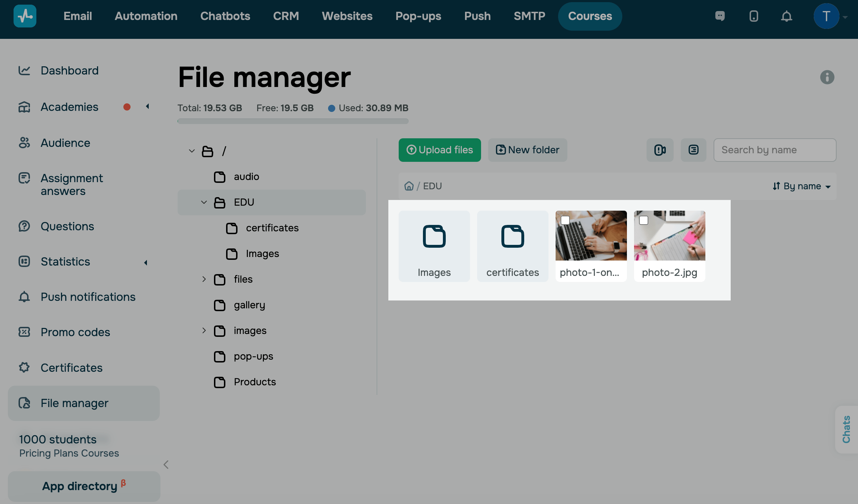Open Certificates in the sidebar
Viewport: 858px width, 504px height.
pyautogui.click(x=71, y=367)
